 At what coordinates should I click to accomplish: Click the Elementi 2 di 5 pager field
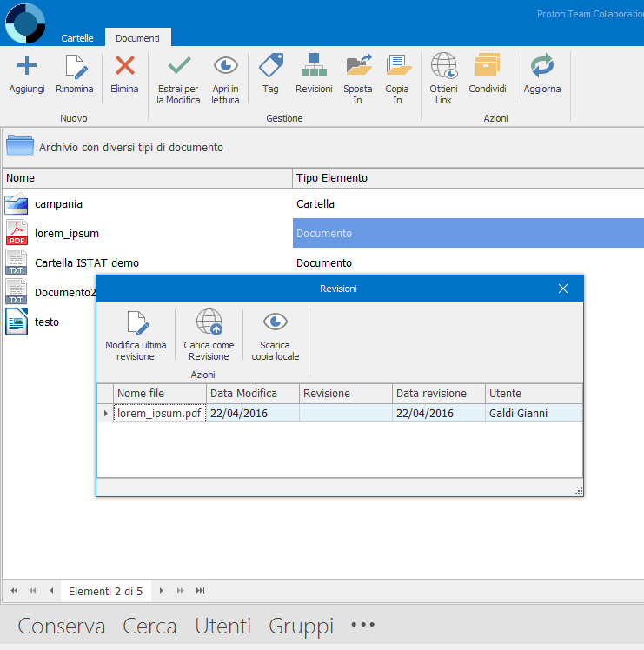(x=106, y=591)
